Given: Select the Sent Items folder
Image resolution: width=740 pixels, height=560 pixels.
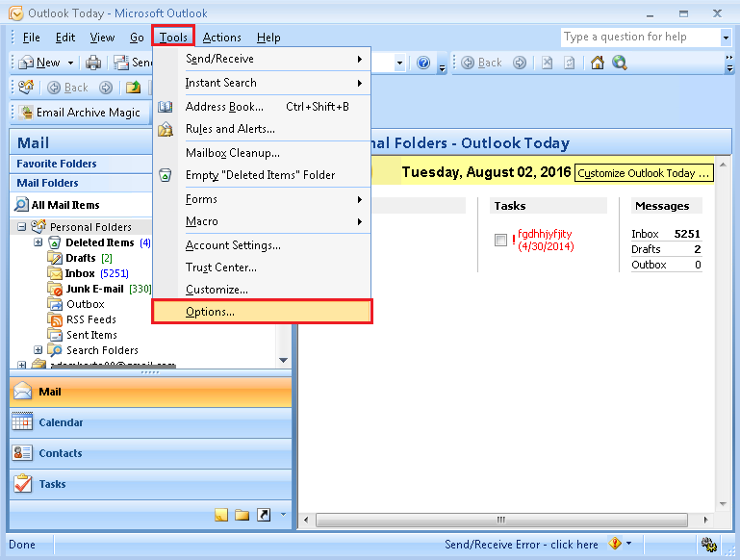Looking at the screenshot, I should coord(91,335).
